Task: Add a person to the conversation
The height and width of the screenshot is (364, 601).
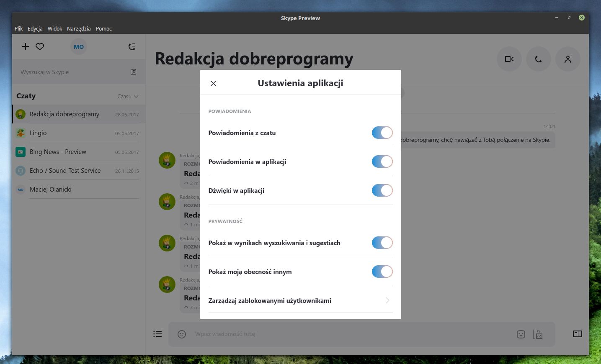Action: point(568,59)
